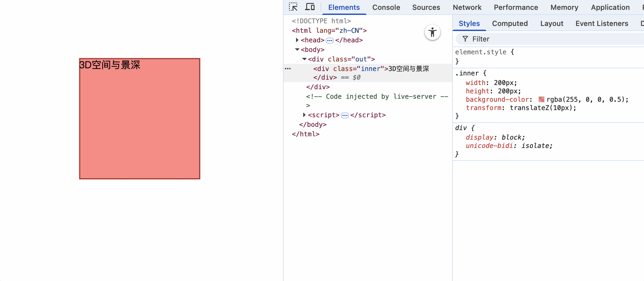Expand the script element triangle
This screenshot has height=281, width=644.
304,115
